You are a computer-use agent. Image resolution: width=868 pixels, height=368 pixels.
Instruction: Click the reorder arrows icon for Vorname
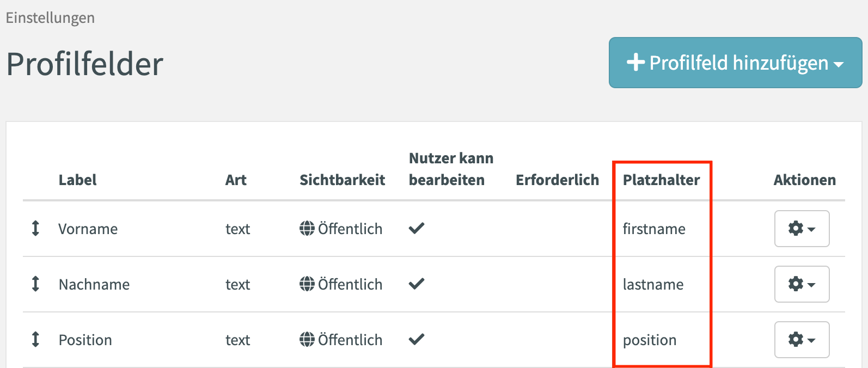(x=35, y=228)
